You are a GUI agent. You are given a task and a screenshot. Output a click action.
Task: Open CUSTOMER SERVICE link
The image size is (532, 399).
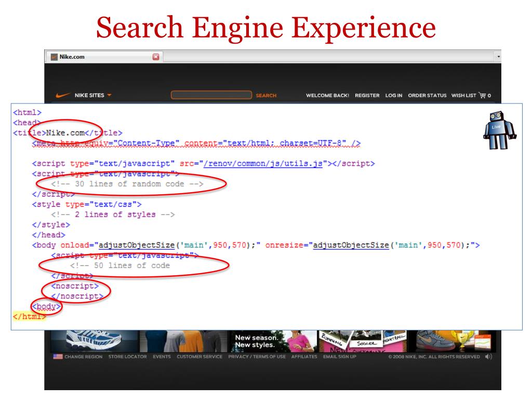pos(199,357)
